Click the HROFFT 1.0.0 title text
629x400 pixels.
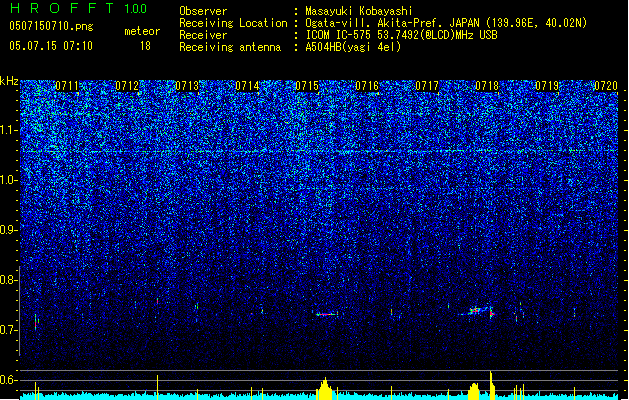(x=79, y=8)
